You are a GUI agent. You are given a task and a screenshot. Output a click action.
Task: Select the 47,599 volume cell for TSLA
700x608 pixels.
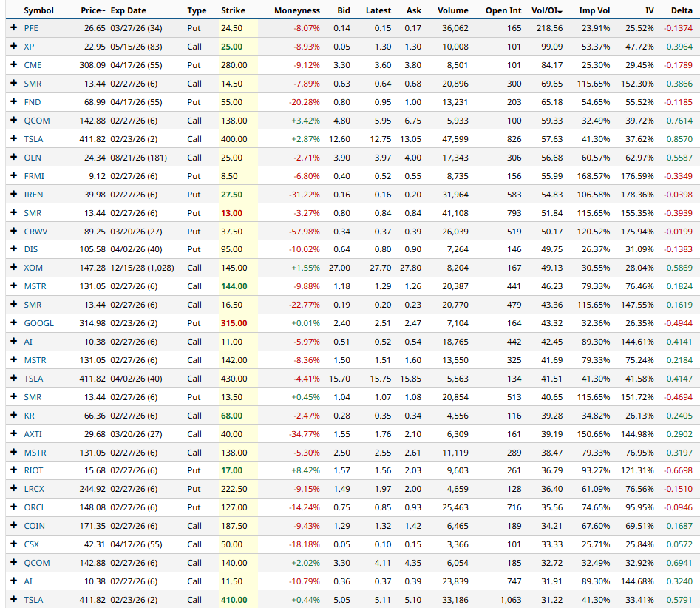point(455,139)
